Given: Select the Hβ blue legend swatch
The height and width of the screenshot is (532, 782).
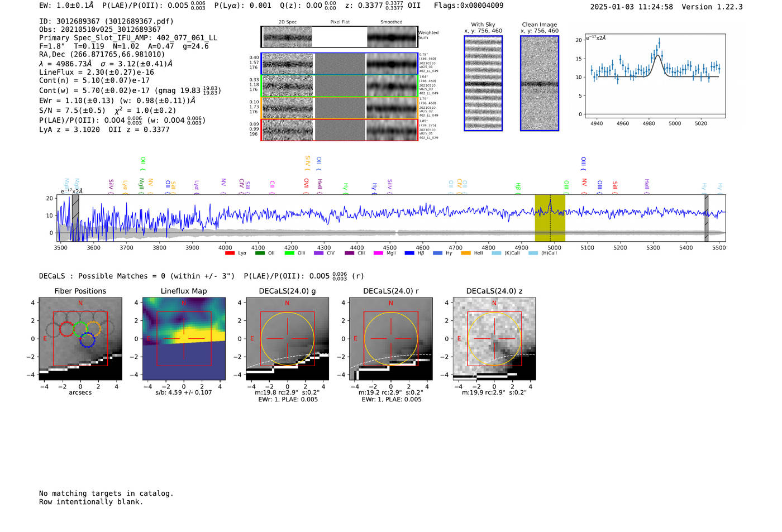Looking at the screenshot, I should click(x=409, y=253).
